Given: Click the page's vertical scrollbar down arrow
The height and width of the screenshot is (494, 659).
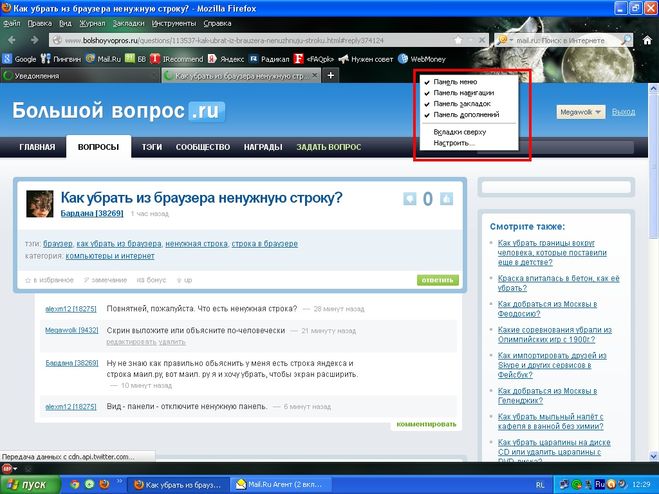Looking at the screenshot, I should coord(654,456).
